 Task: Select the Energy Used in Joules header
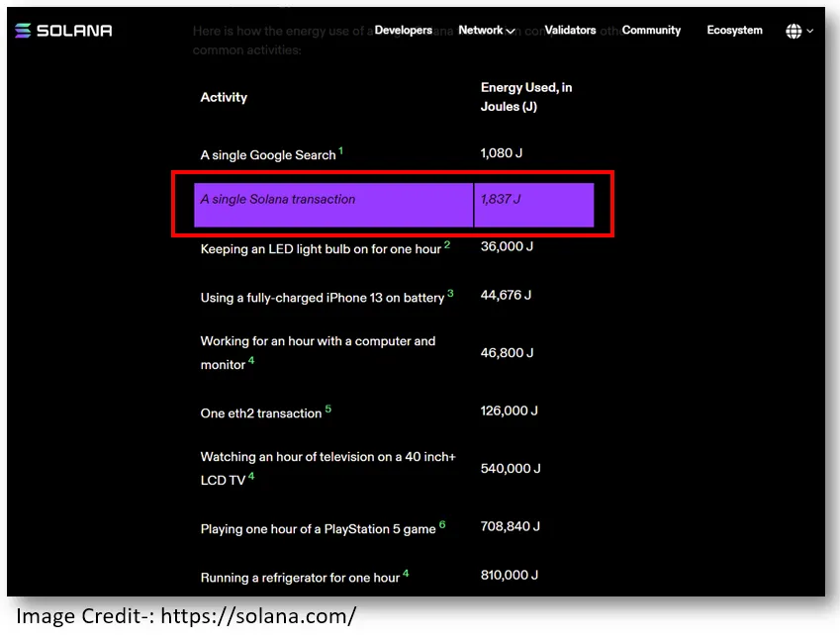[526, 97]
